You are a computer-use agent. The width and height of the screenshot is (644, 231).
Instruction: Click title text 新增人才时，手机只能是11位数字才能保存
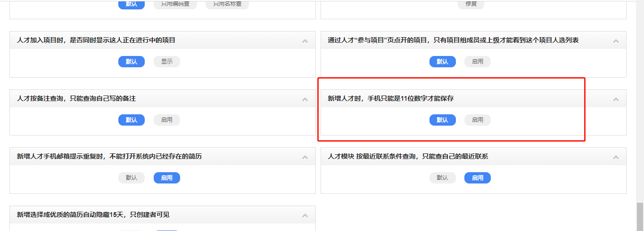391,99
